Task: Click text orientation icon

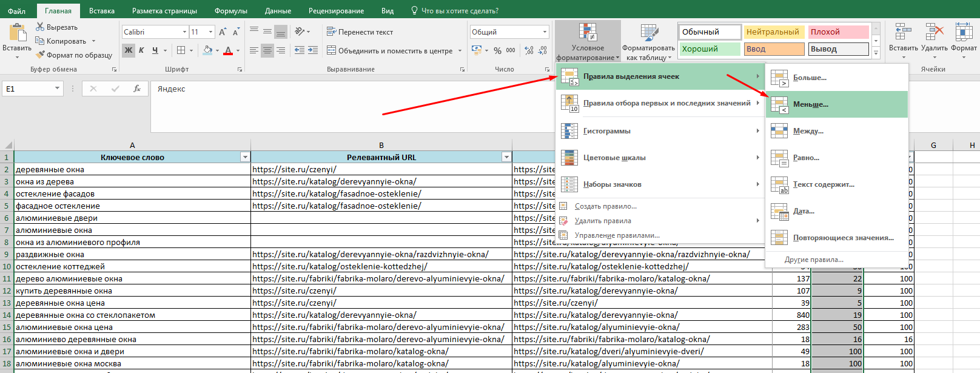Action: click(300, 32)
